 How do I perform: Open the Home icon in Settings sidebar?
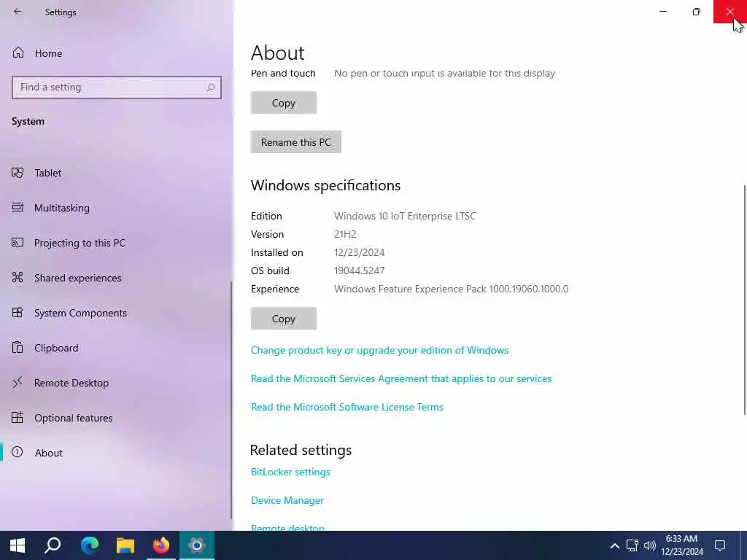tap(18, 52)
